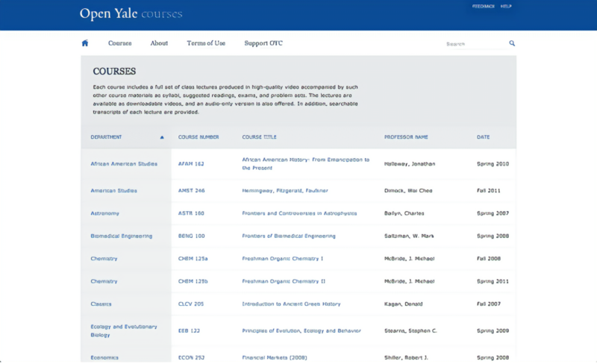The width and height of the screenshot is (597, 364).
Task: Select Spring 2009 date cell
Action: pos(493,331)
